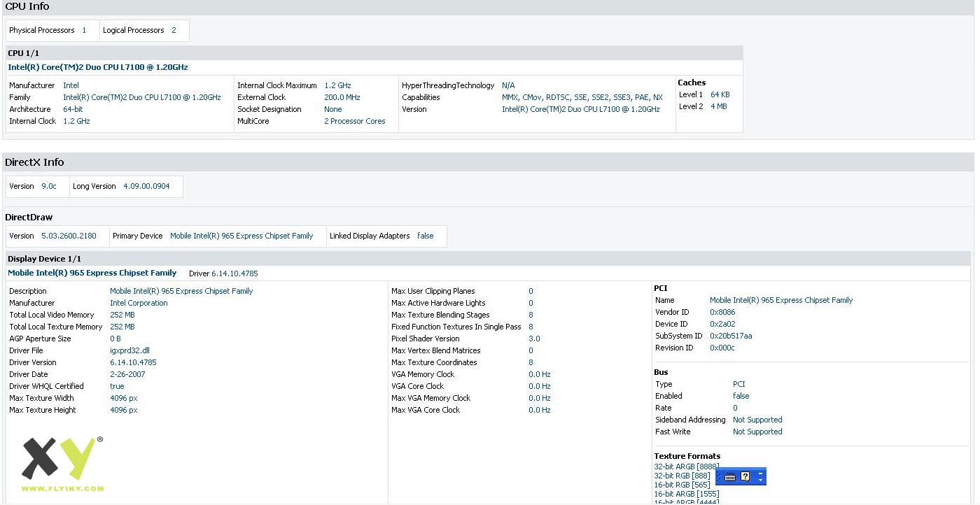Select Capabilities value MMX, CMov, RDTSC list

(582, 97)
